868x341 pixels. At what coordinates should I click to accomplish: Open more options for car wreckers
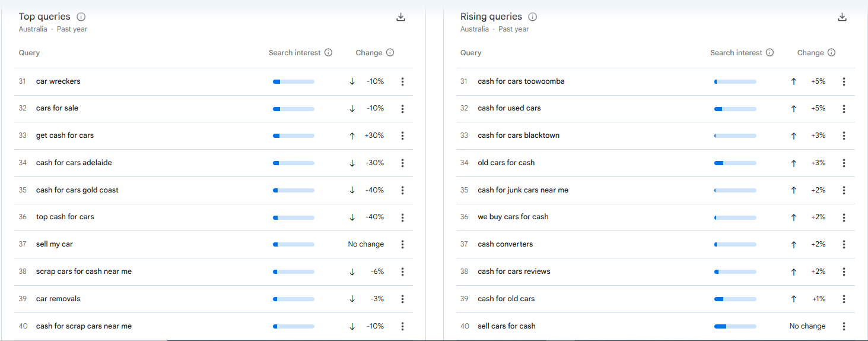pos(402,81)
